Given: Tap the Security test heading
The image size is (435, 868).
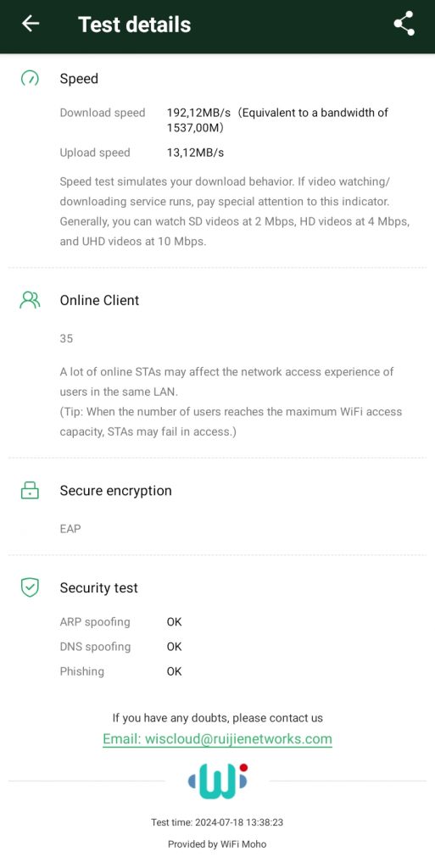Looking at the screenshot, I should (x=98, y=588).
